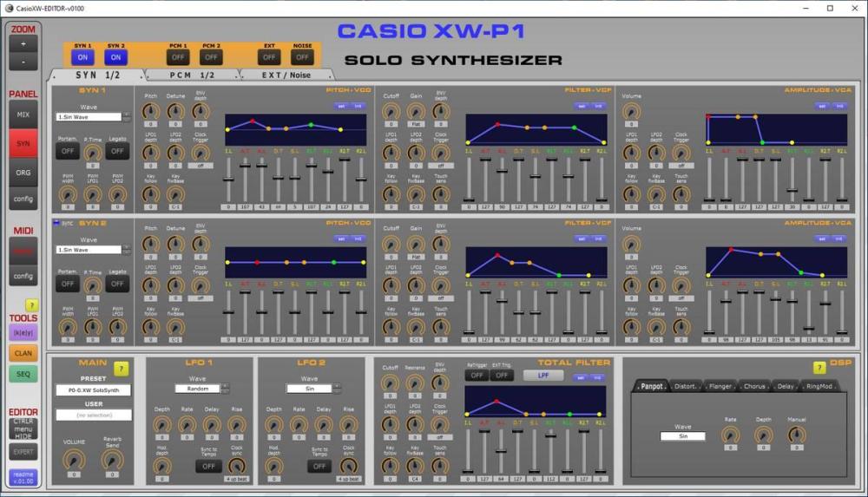The width and height of the screenshot is (868, 497).
Task: Turn the SYN 1 Pitch knob
Action: coord(150,112)
